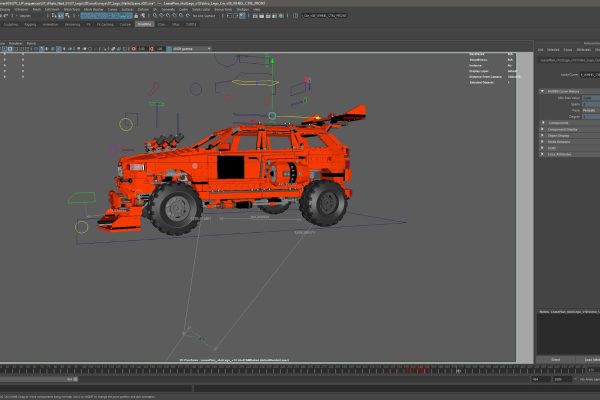Click the select by hierarchy icon
This screenshot has width=600, height=400.
pyautogui.click(x=54, y=16)
